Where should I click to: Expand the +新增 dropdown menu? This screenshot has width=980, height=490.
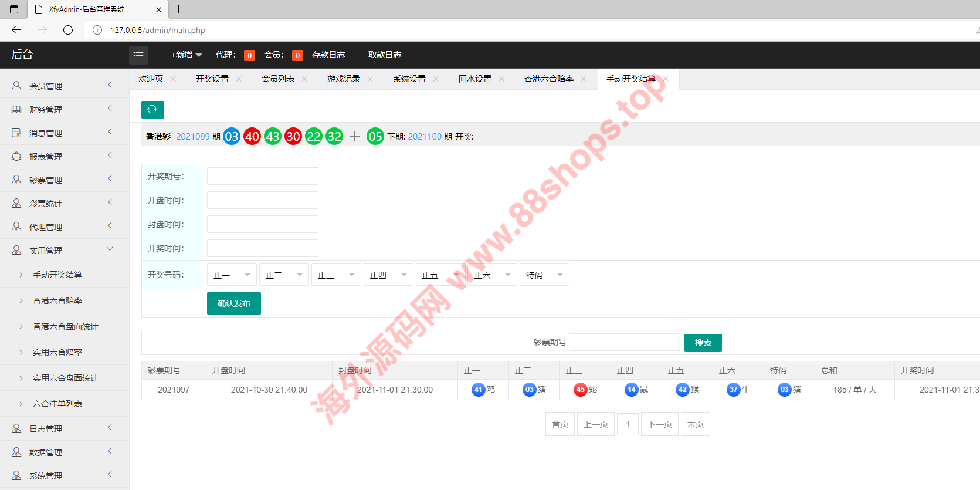click(x=186, y=55)
